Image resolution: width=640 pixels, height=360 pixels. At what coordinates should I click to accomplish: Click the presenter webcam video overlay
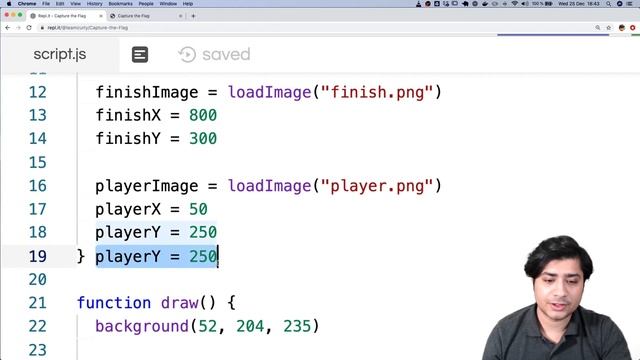pos(557,298)
